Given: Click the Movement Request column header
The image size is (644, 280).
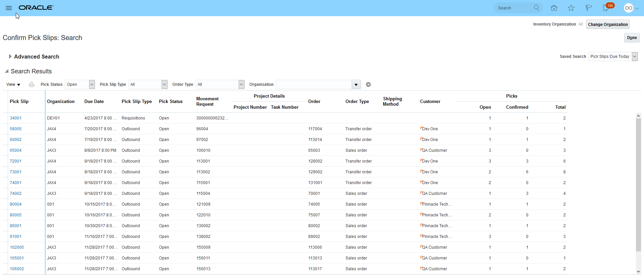Looking at the screenshot, I should (x=207, y=101).
